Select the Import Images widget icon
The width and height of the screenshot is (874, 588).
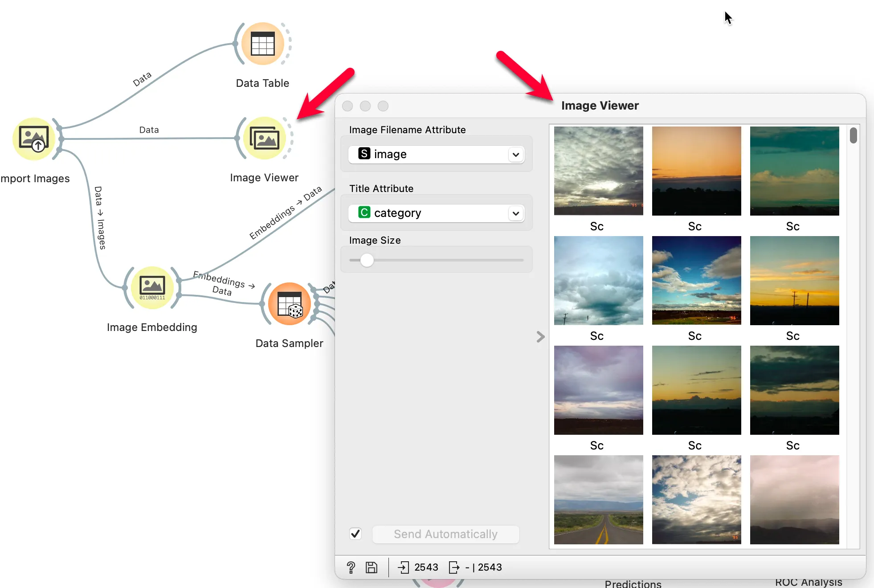[34, 139]
